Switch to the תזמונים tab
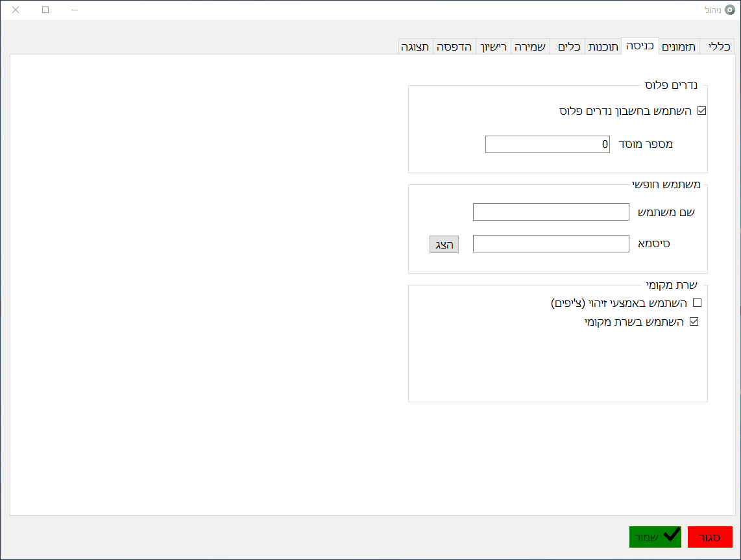The width and height of the screenshot is (741, 560). point(679,47)
